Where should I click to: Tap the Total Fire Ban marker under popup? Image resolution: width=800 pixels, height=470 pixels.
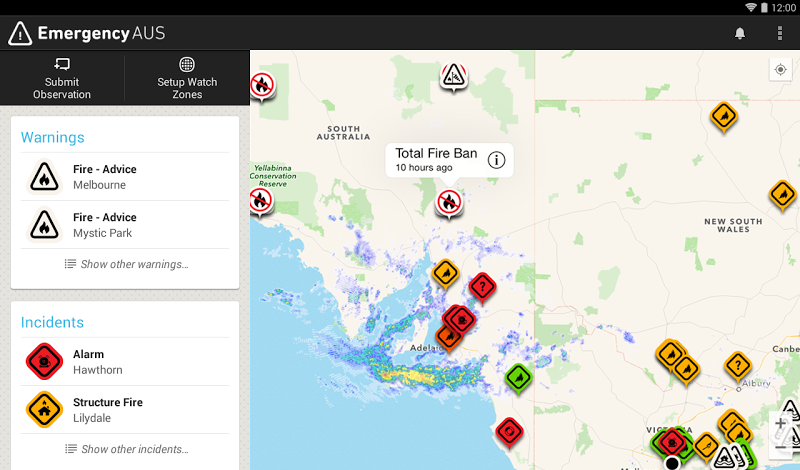449,203
